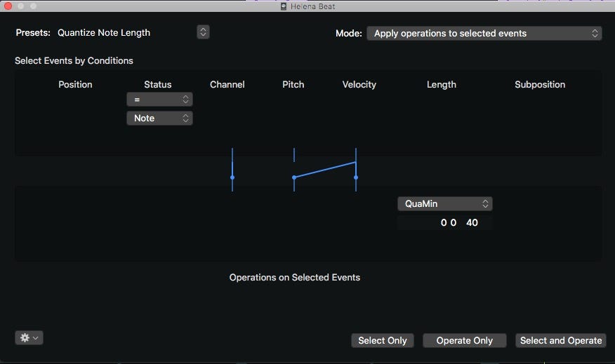Close the Helena Beat window
This screenshot has height=364, width=615.
coord(8,6)
